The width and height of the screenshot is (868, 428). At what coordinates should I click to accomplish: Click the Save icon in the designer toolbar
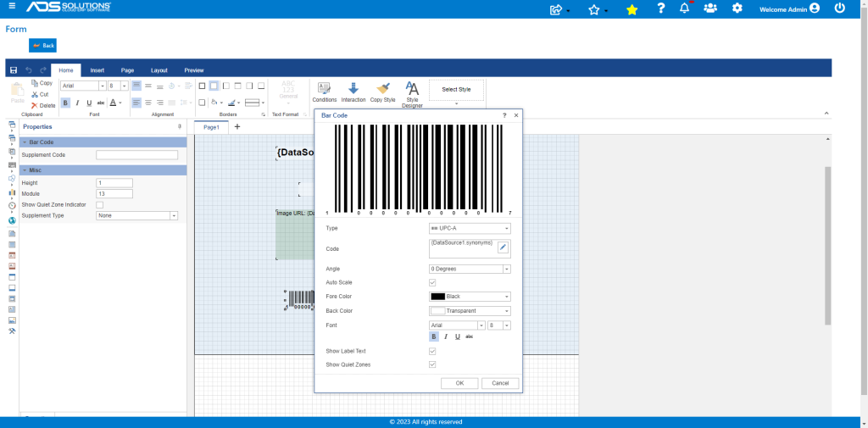(x=14, y=70)
